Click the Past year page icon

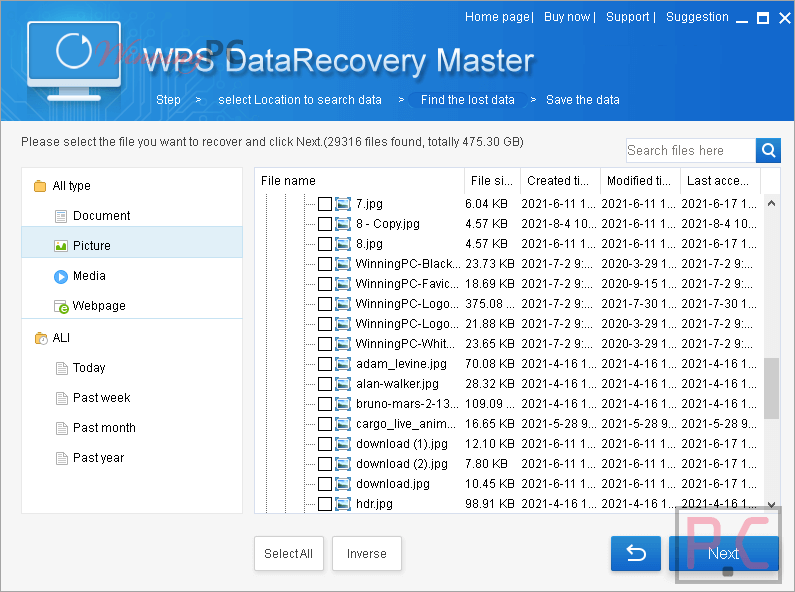(x=61, y=458)
